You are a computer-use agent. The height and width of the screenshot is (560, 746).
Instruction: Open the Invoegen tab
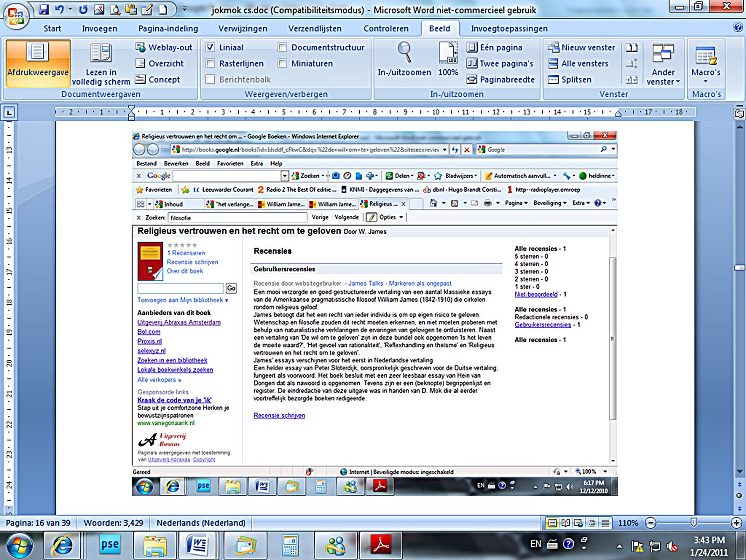pyautogui.click(x=99, y=28)
